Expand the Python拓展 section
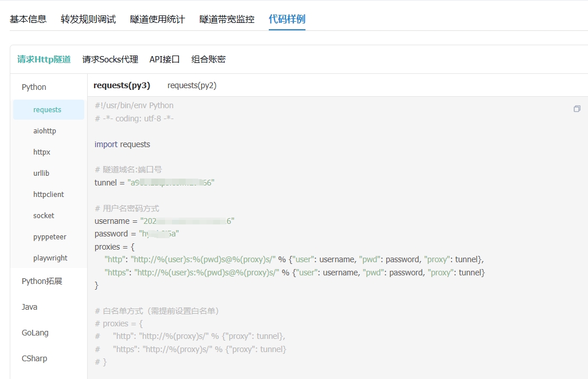This screenshot has height=379, width=588. click(x=42, y=281)
